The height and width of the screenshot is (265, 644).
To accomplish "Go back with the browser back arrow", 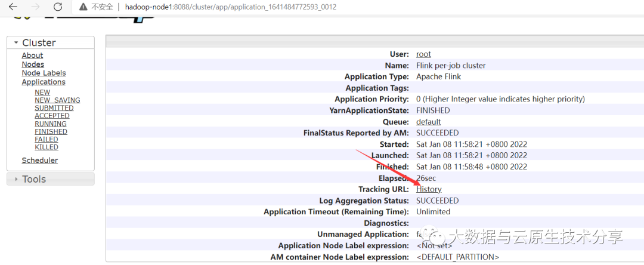I will point(13,7).
